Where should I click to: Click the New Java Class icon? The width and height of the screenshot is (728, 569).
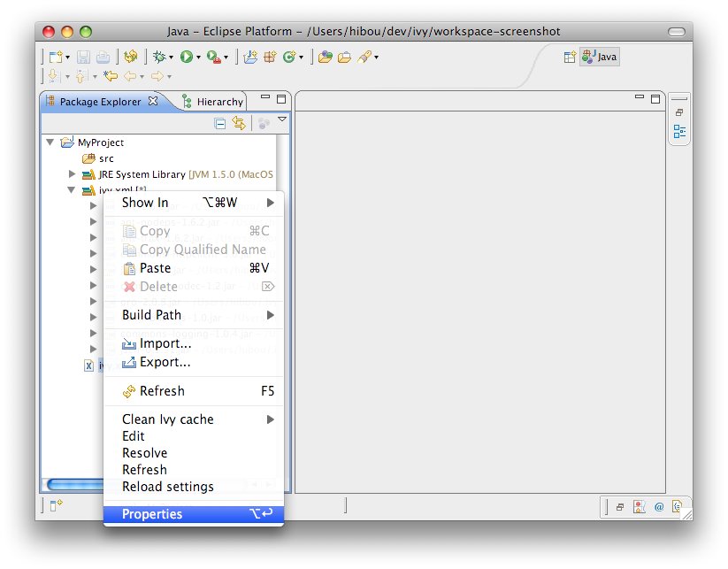[288, 57]
